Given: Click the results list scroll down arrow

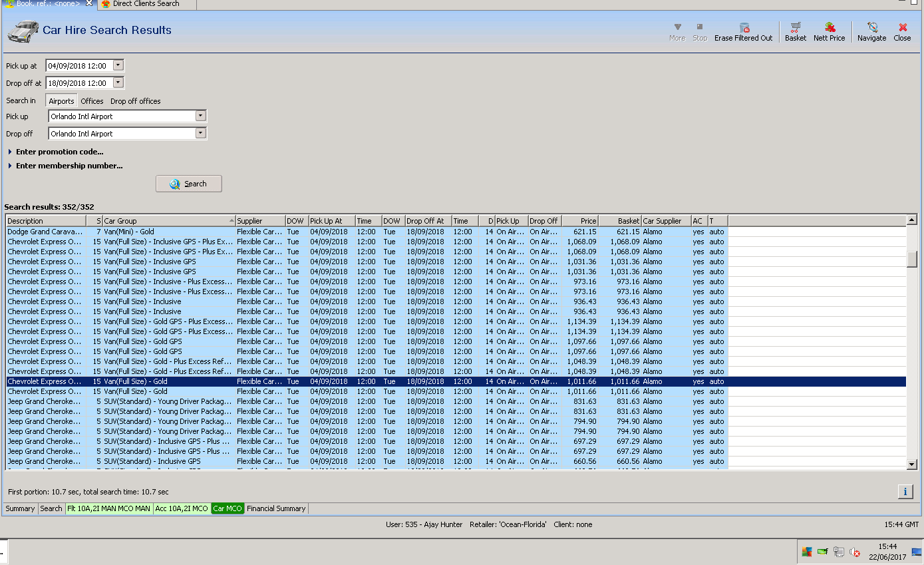Looking at the screenshot, I should [911, 464].
